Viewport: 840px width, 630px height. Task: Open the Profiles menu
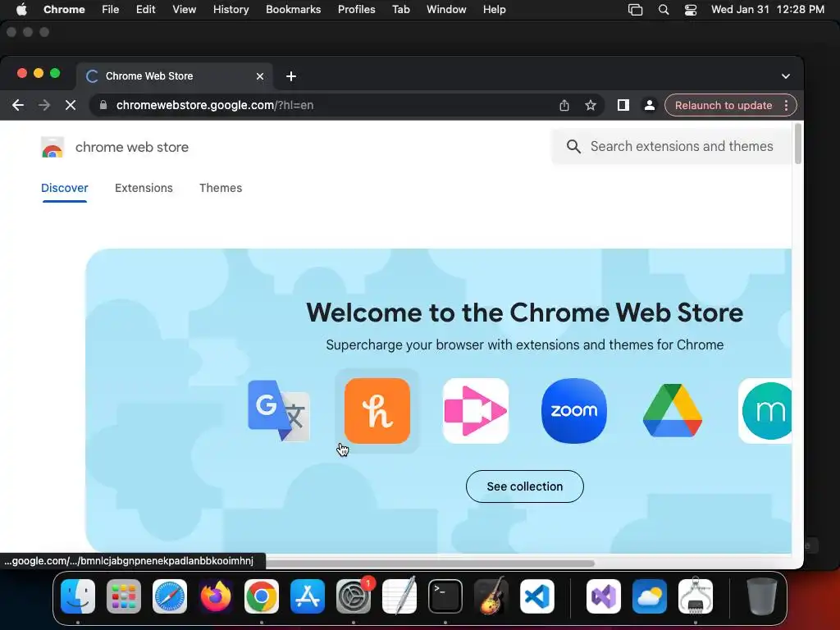(356, 10)
